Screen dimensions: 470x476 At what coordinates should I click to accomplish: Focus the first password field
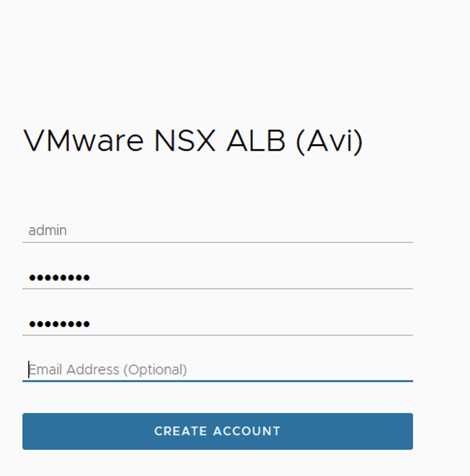pos(218,277)
